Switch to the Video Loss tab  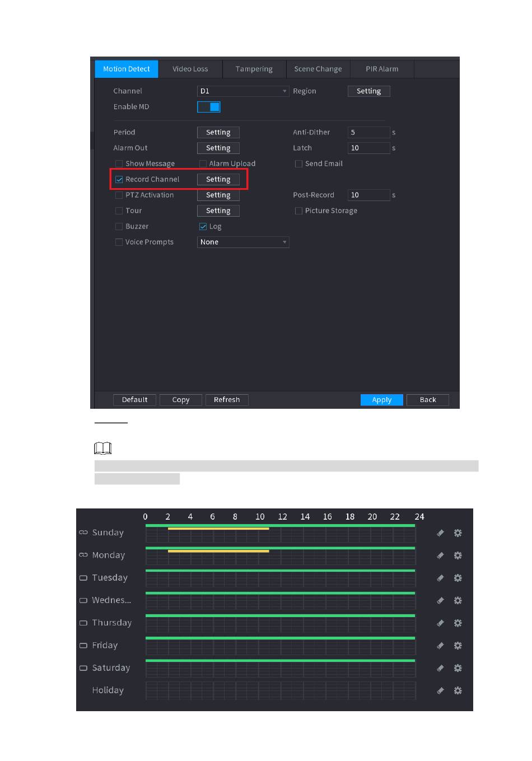190,69
